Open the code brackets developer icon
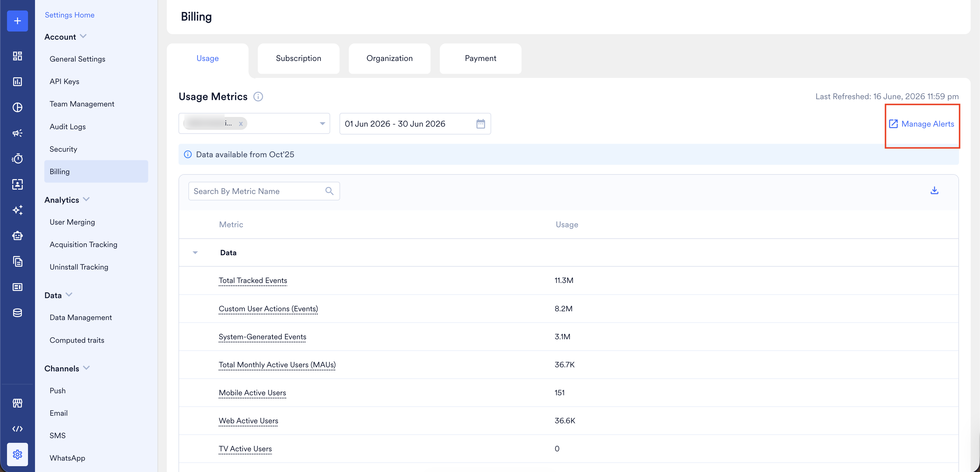The image size is (980, 472). pos(17,429)
